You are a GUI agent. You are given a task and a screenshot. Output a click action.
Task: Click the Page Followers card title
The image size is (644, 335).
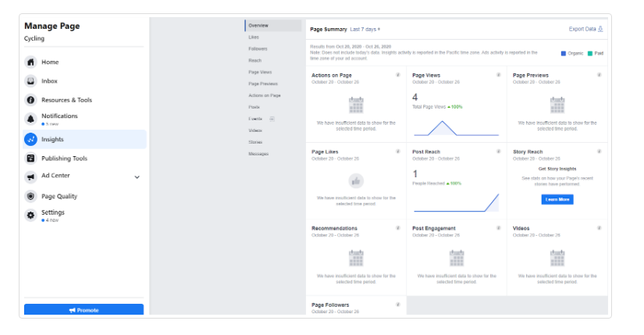pyautogui.click(x=330, y=305)
